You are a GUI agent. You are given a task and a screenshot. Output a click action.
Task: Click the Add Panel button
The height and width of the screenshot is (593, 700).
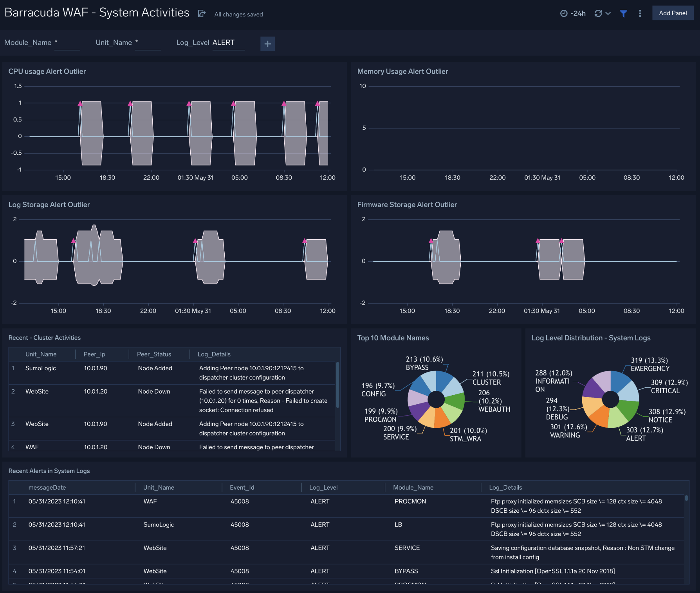(x=673, y=13)
